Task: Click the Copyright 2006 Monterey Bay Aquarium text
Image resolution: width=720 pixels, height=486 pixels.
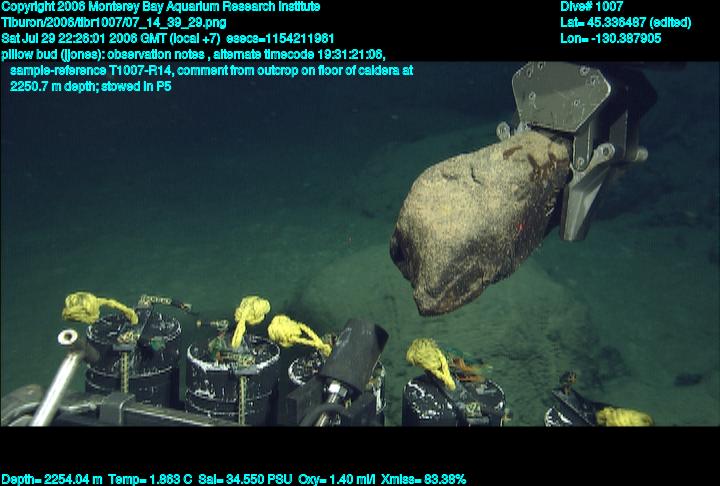Action: click(x=160, y=7)
